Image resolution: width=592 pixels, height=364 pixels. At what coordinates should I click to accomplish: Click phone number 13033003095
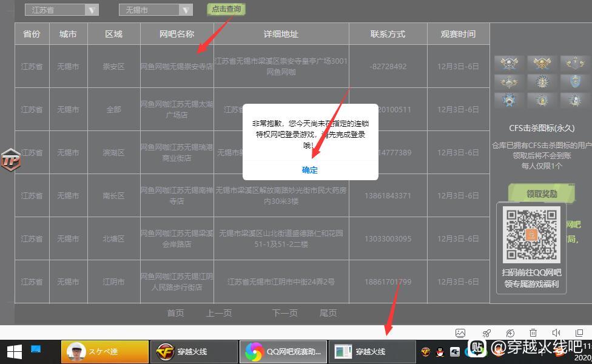coord(388,238)
